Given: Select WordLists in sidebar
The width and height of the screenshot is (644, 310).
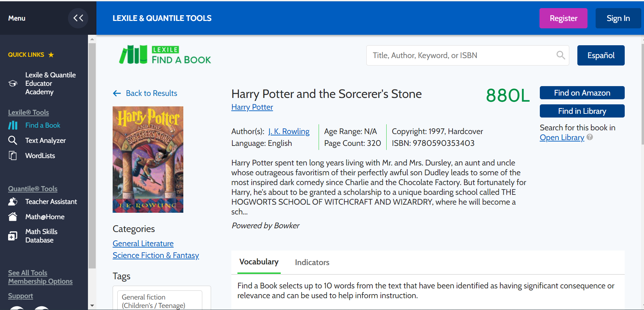Looking at the screenshot, I should 40,156.
